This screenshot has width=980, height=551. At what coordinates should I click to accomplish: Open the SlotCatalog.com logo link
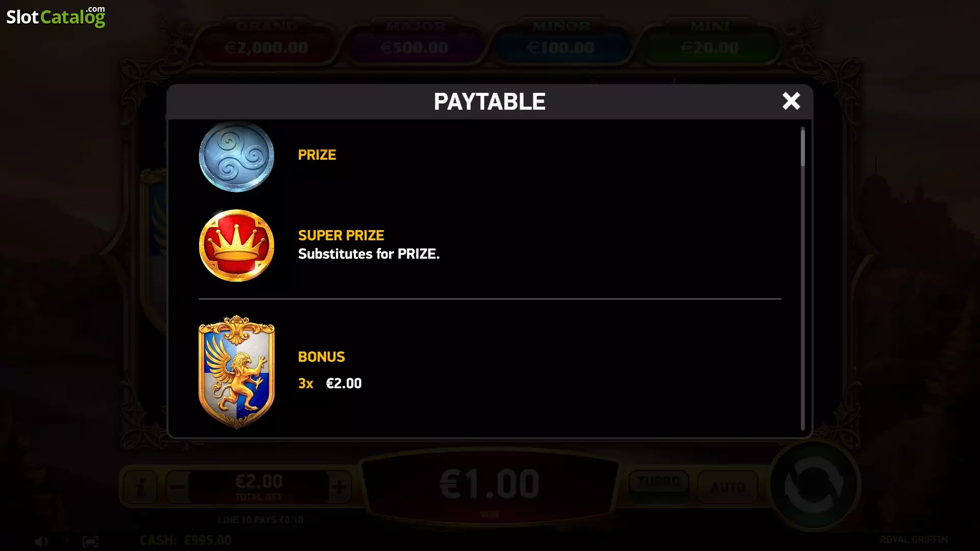[x=56, y=16]
